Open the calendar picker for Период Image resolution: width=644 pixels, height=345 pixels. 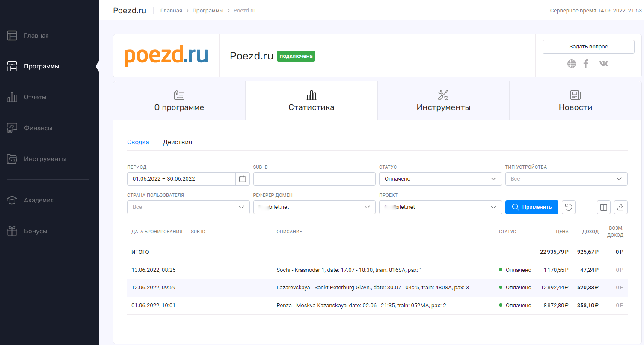tap(243, 179)
